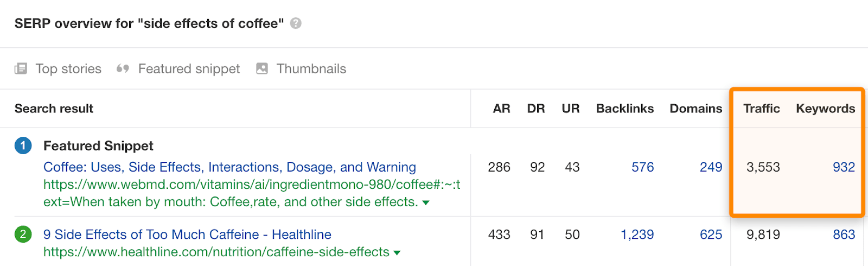Open WebMD's 249 referring domains

pyautogui.click(x=711, y=167)
